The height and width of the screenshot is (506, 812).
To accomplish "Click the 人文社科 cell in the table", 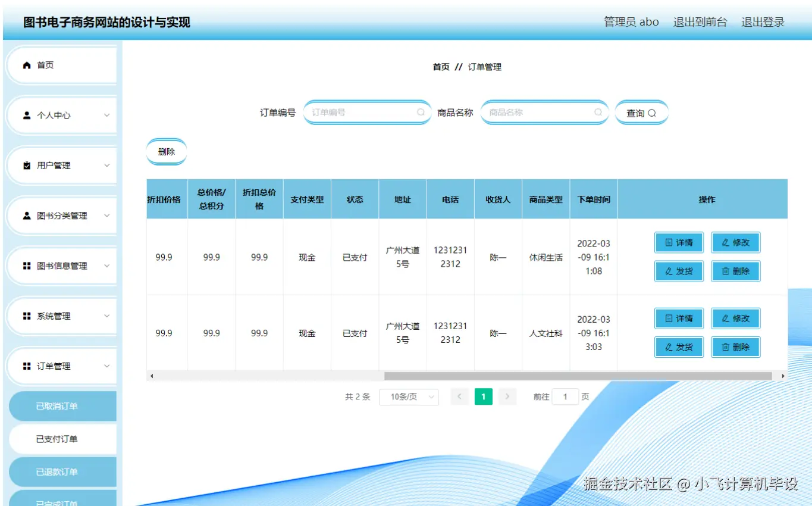I will pyautogui.click(x=546, y=333).
